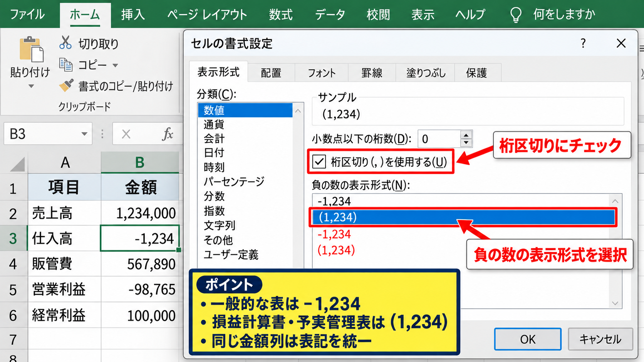This screenshot has height=362, width=644.
Task: Select 会計 in category list
Action: [x=245, y=138]
